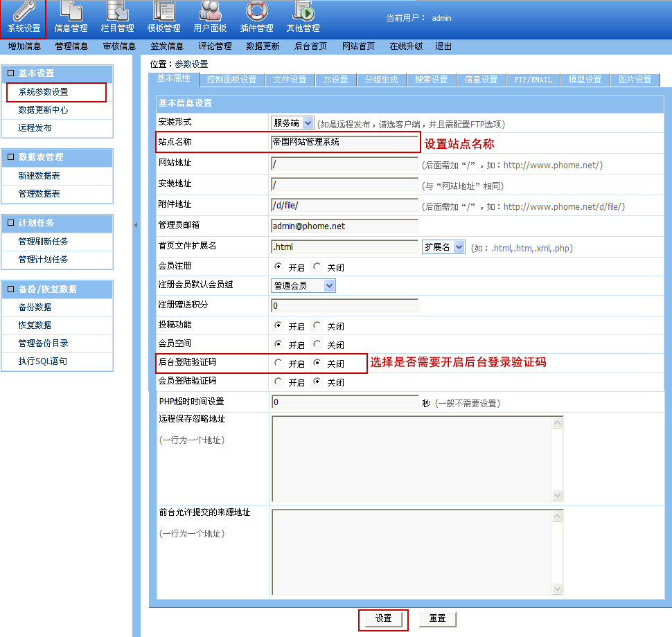Open the 模板管理 icon
The width and height of the screenshot is (672, 637).
163,12
